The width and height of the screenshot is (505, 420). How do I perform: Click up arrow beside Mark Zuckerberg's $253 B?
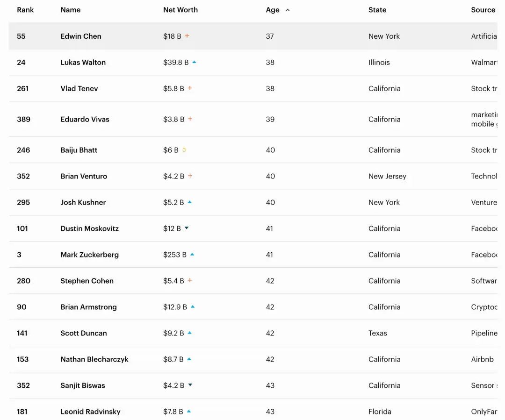pyautogui.click(x=192, y=255)
